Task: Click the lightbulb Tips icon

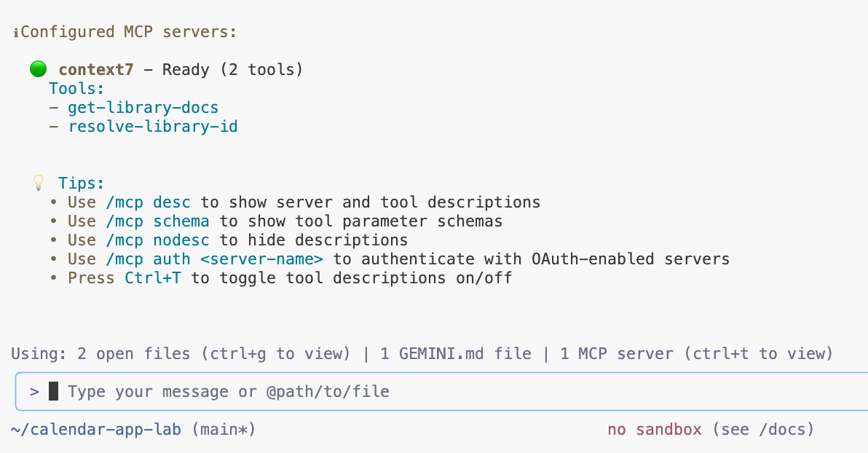Action: [39, 183]
